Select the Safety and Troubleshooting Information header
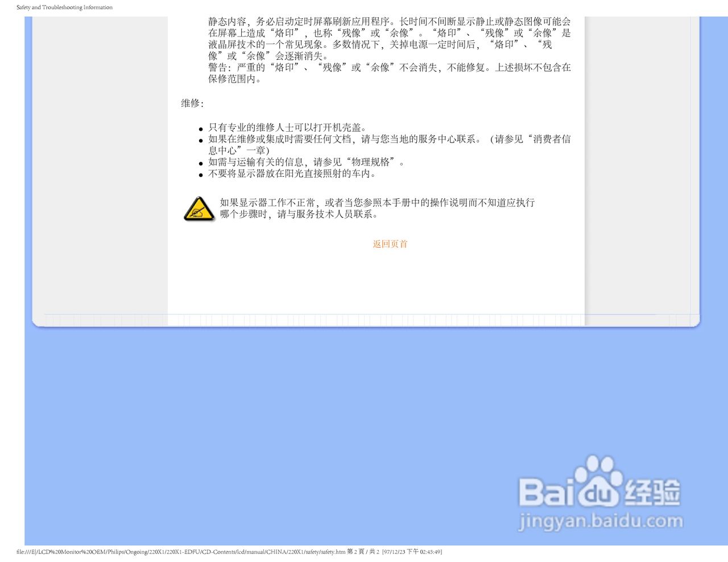 (x=64, y=7)
